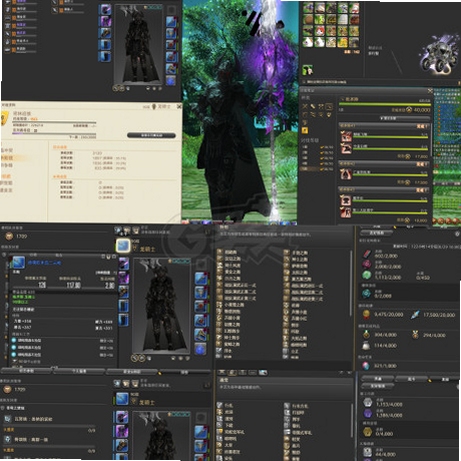Viewport: 461px width, 461px height.
Task: Select the round blue soul crystal slot in middle Character window
Action: 200,349
